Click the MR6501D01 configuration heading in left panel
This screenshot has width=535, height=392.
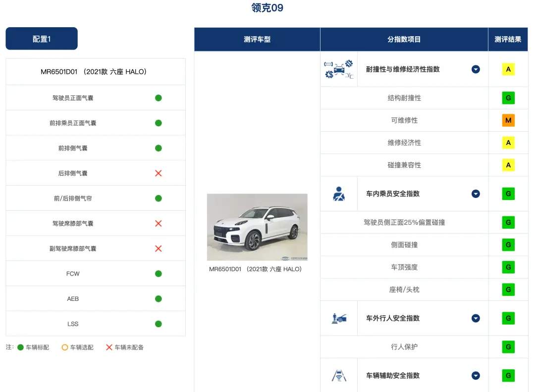(94, 72)
